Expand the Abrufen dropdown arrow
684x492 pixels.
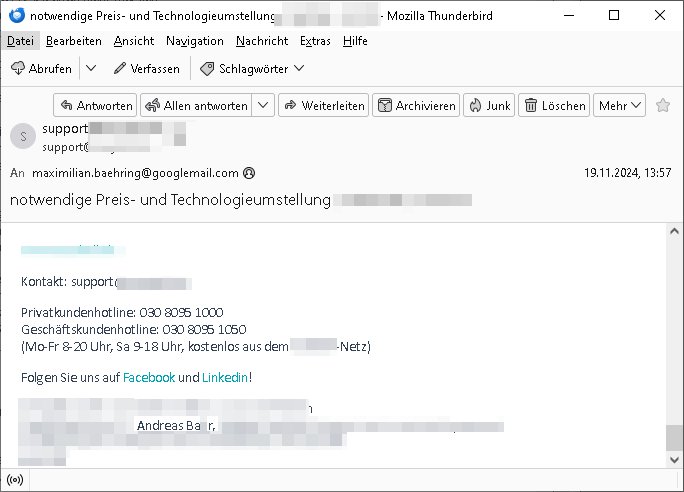click(x=90, y=68)
